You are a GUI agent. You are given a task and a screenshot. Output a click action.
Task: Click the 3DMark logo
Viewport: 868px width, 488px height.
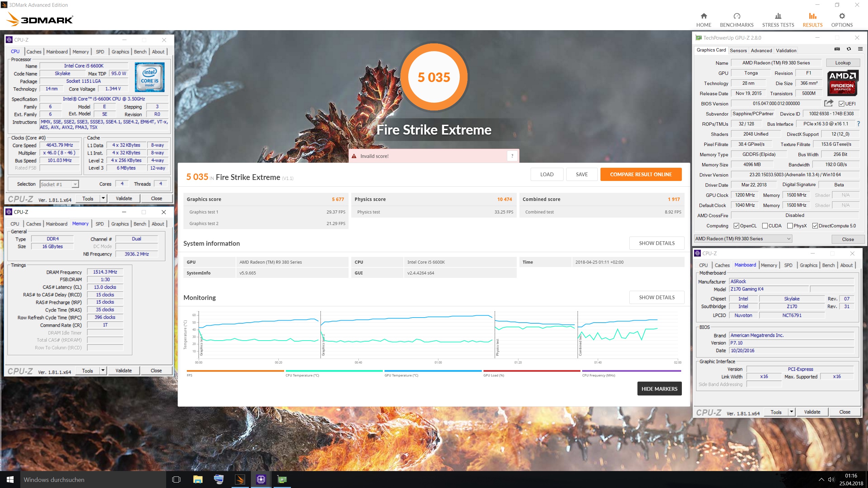click(40, 19)
